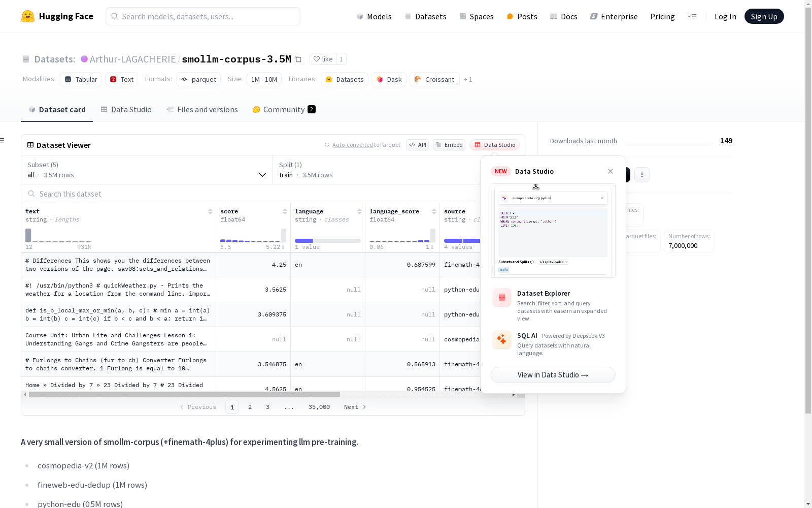Sort by the score column sort icon
The width and height of the screenshot is (812, 508).
click(285, 211)
